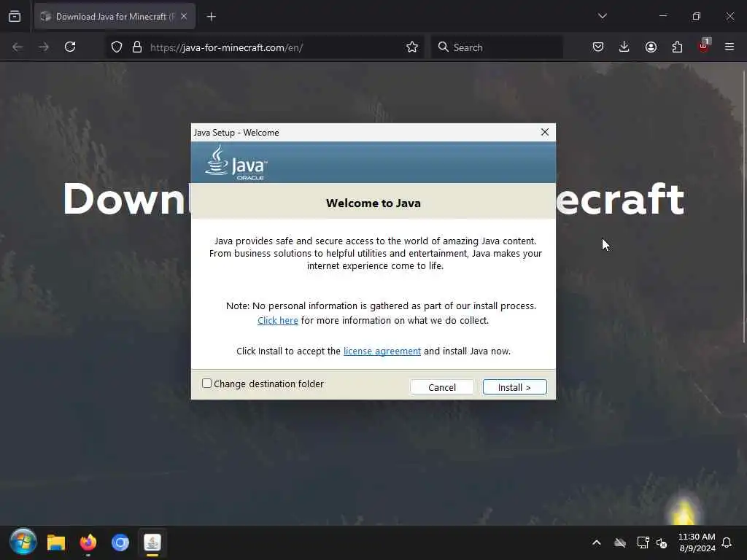Open the Save to Pocket icon
747x560 pixels.
[x=598, y=47]
